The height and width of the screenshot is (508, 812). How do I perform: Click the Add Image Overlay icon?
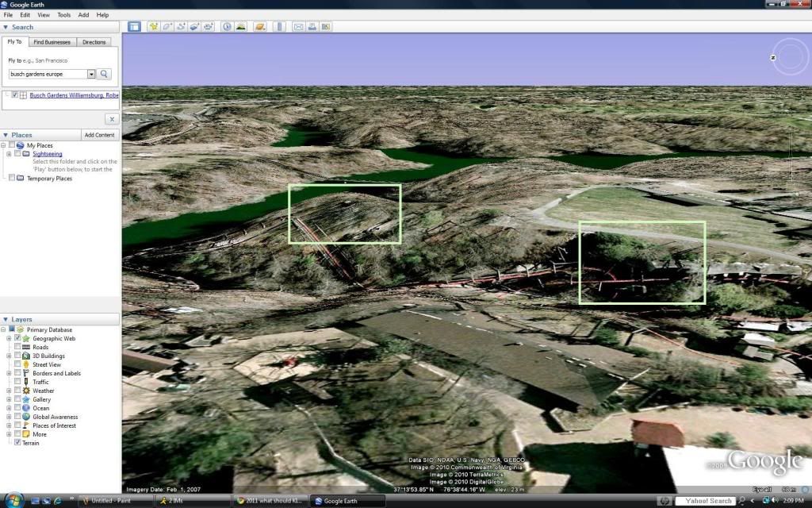195,26
